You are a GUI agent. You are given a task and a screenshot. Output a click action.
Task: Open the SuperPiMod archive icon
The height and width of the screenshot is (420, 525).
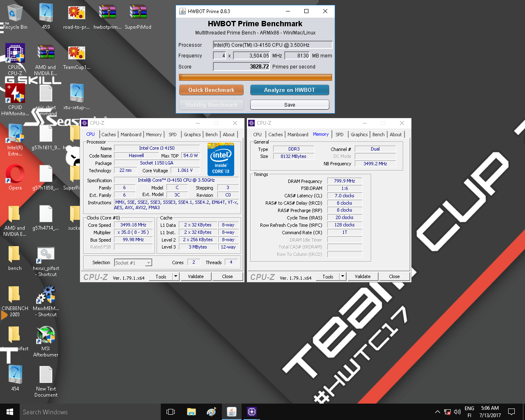click(x=138, y=16)
